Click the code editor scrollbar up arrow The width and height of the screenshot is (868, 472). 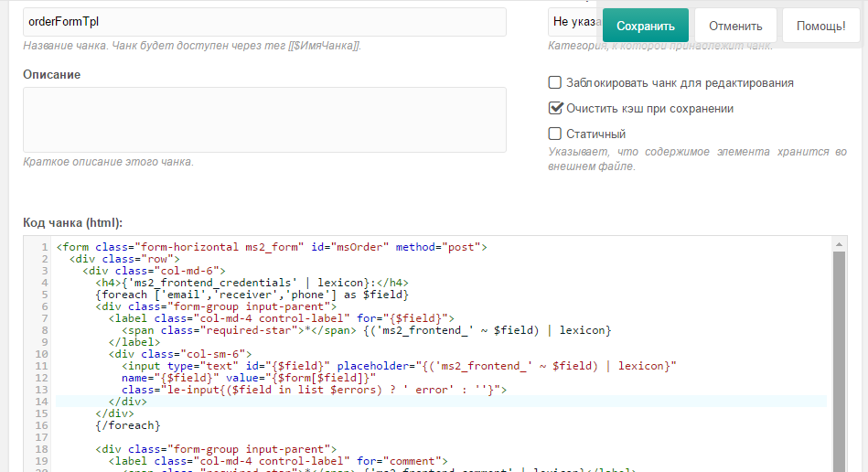tap(840, 244)
